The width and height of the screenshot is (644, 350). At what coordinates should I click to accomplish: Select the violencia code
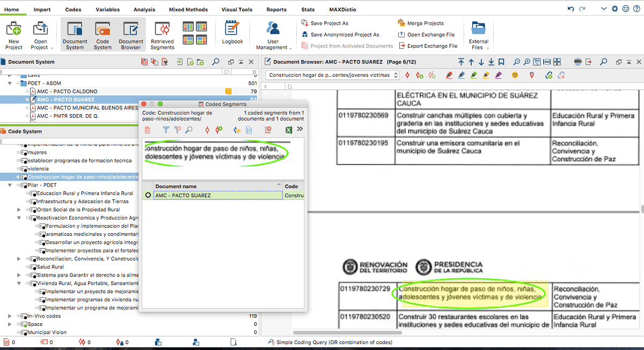(38, 169)
